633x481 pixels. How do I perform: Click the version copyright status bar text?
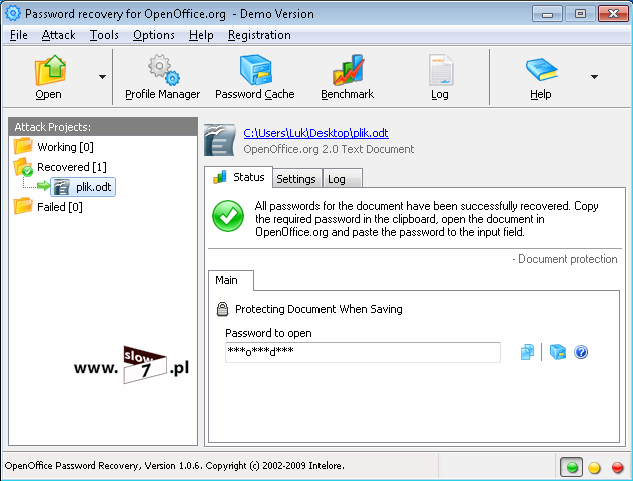pyautogui.click(x=174, y=466)
